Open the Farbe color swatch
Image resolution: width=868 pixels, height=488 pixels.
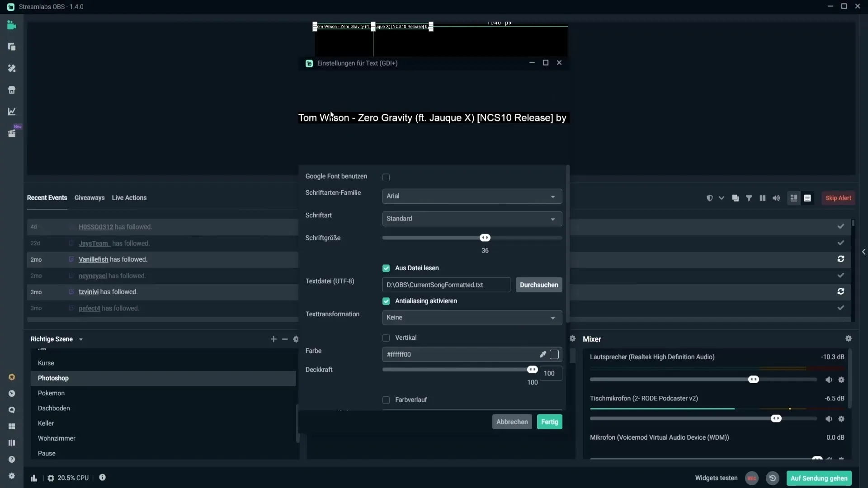click(x=554, y=355)
